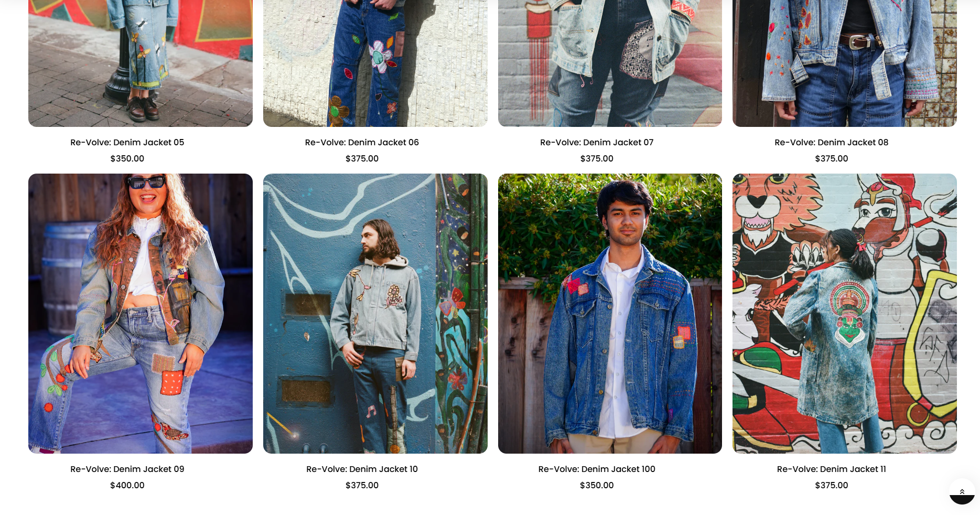980x515 pixels.
Task: Open the Denim Jacket 07 product photo
Action: click(x=610, y=63)
